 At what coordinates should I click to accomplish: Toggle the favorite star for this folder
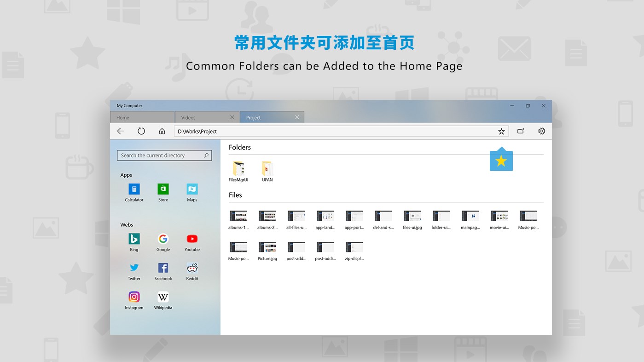[501, 131]
